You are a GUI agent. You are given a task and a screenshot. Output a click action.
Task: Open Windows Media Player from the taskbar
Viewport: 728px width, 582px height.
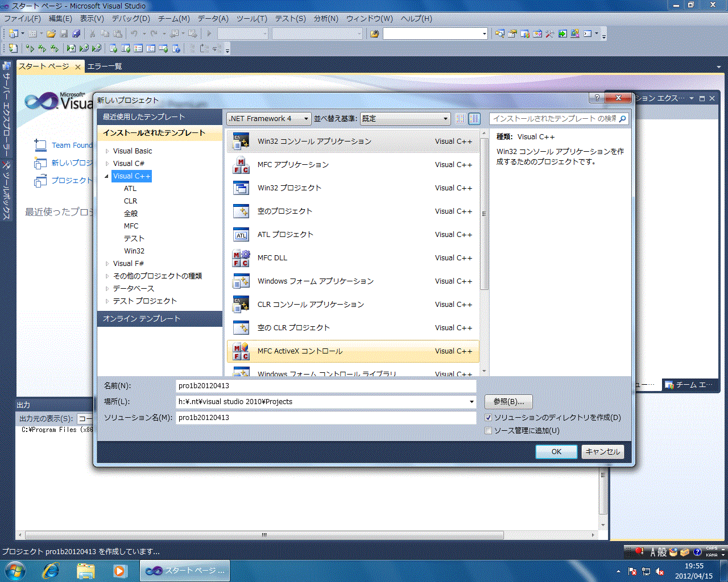tap(119, 570)
